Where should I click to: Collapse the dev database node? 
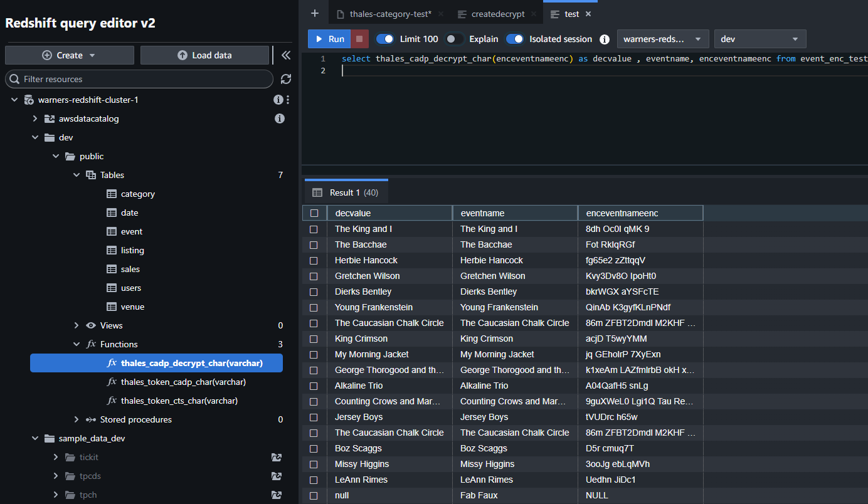(x=35, y=137)
